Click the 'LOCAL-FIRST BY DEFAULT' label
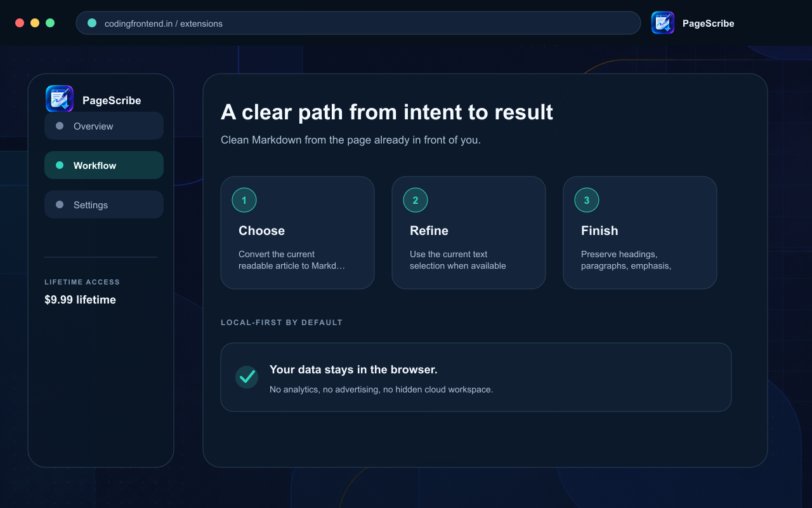 click(282, 323)
